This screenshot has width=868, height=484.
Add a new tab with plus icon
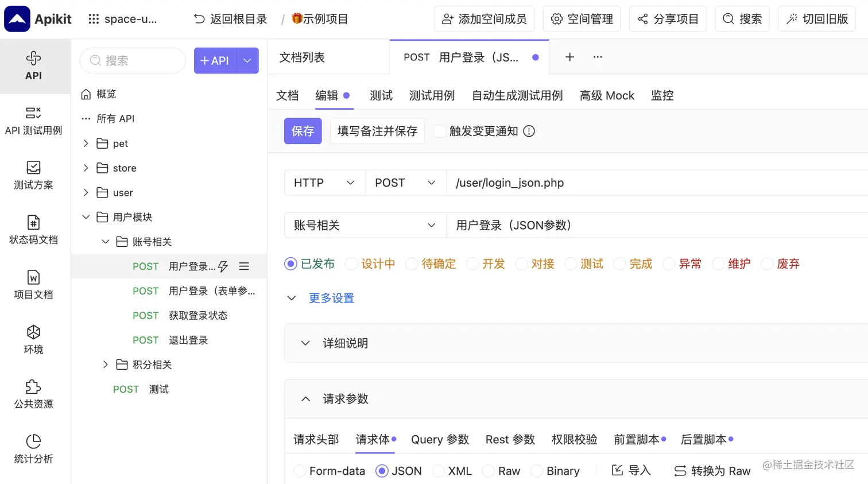pos(569,57)
